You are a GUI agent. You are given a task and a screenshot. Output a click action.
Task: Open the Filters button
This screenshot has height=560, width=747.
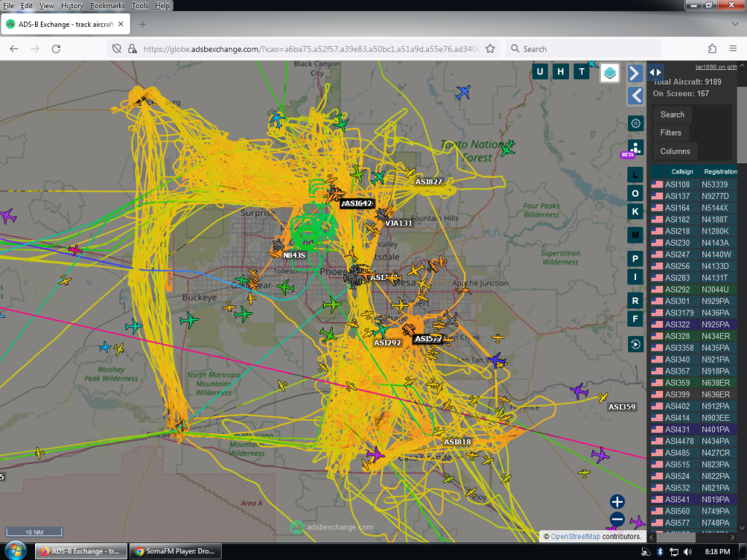coord(671,133)
